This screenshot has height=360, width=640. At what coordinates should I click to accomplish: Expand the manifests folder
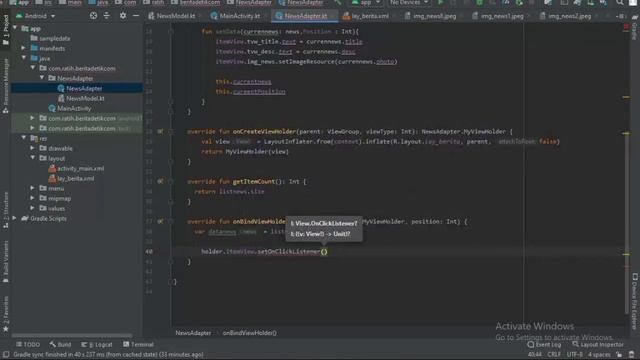[24, 48]
